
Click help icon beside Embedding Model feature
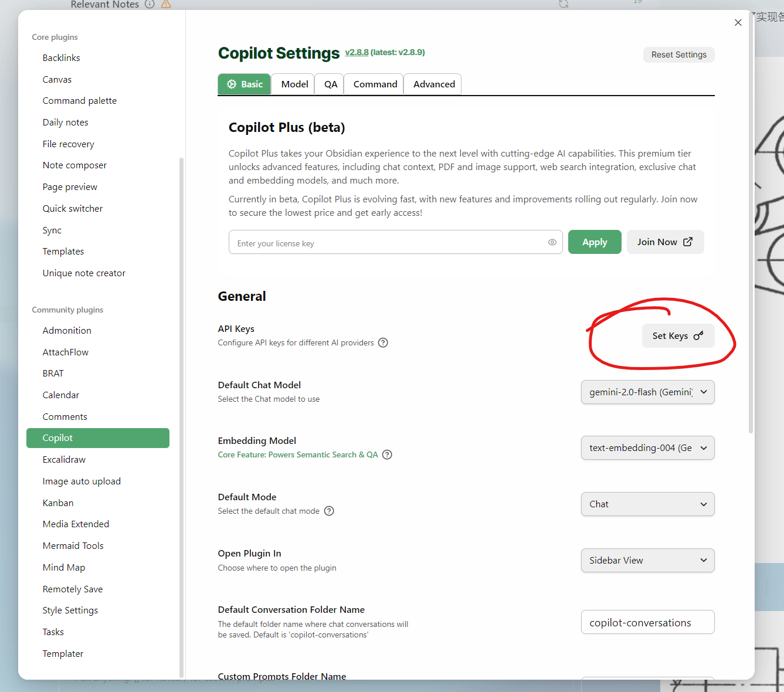(x=387, y=454)
